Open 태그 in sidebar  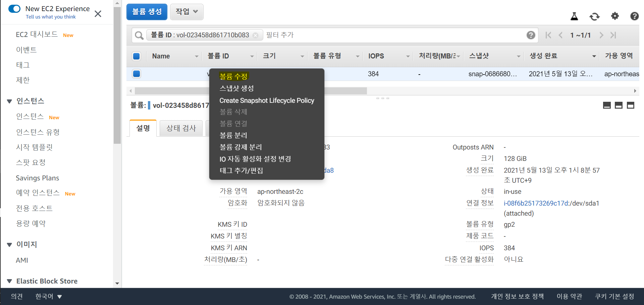pos(23,65)
